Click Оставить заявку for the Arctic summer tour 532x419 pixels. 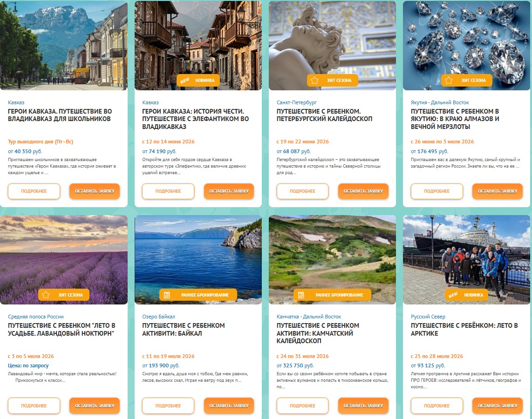(498, 406)
